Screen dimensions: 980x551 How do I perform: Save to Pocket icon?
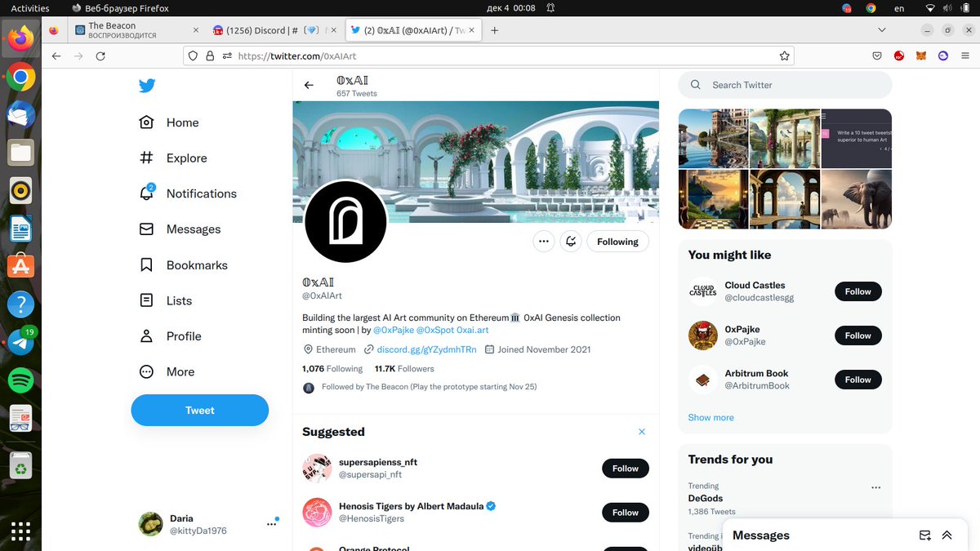point(877,56)
